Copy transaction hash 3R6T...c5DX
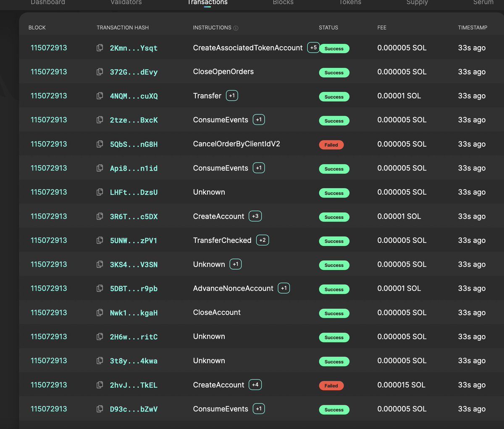This screenshot has height=429, width=504. (100, 216)
